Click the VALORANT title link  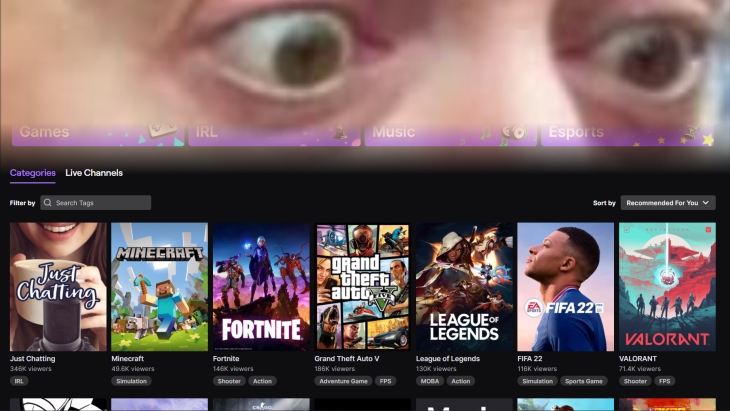point(638,358)
